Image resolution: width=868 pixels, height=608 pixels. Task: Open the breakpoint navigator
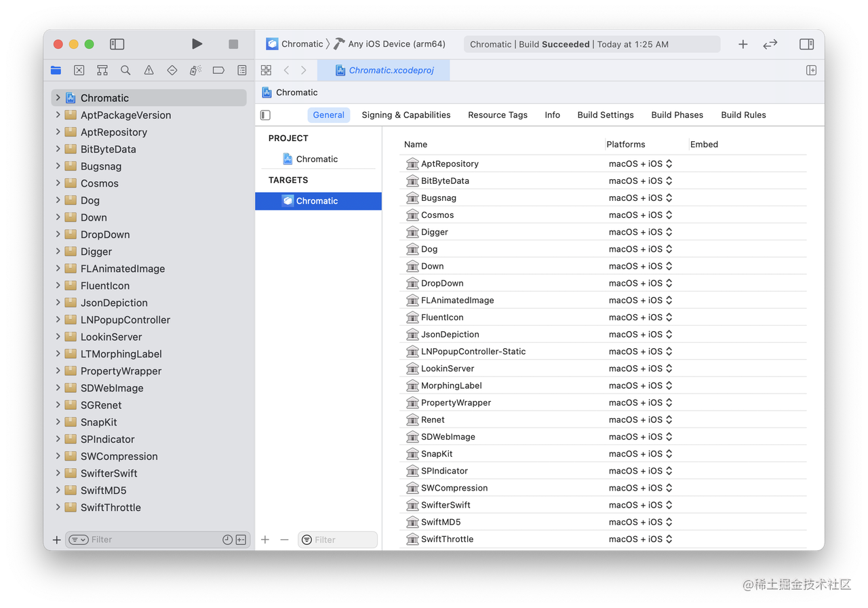(x=218, y=71)
